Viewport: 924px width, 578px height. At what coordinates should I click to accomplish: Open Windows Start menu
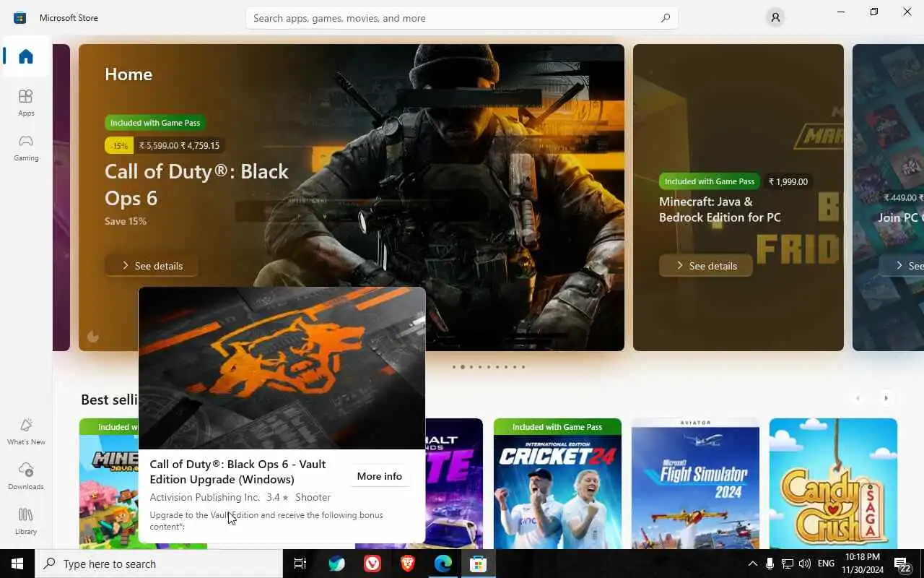pos(17,564)
